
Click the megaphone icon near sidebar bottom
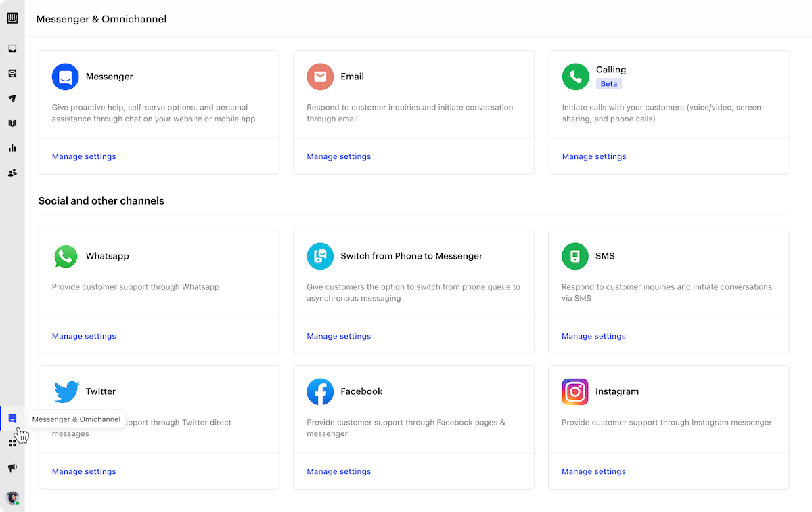[x=12, y=467]
